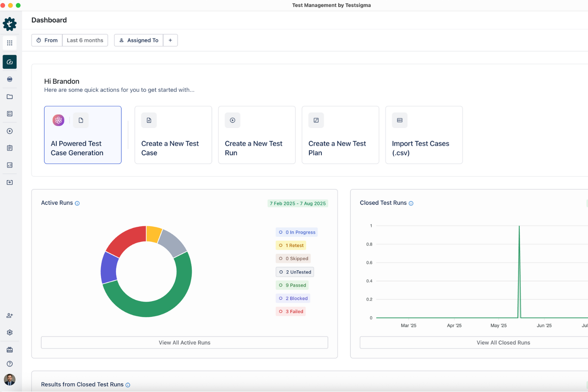Select the robot AI assistant icon in sidebar
This screenshot has width=588, height=392.
(x=10, y=79)
